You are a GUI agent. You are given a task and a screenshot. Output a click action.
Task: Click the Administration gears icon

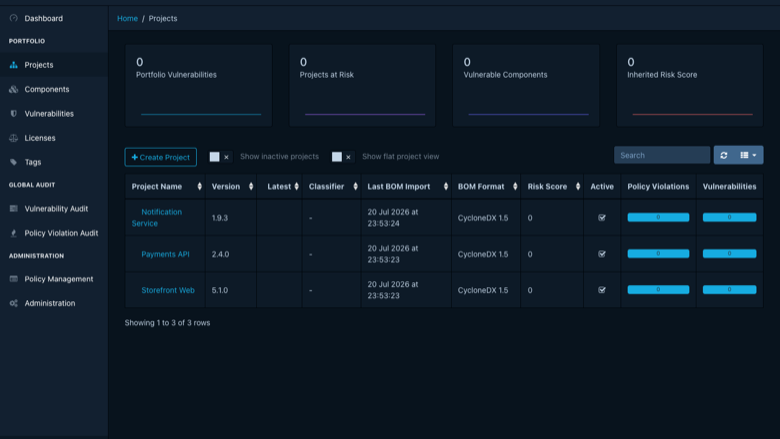click(13, 303)
